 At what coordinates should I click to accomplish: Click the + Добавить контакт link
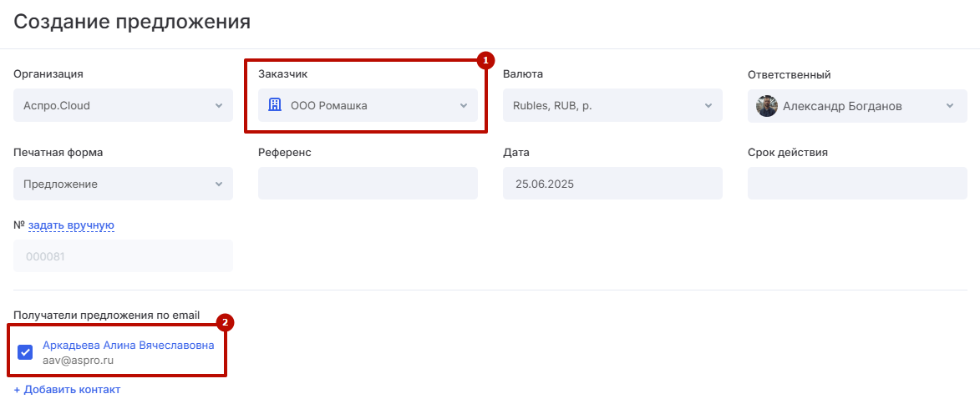tap(67, 390)
